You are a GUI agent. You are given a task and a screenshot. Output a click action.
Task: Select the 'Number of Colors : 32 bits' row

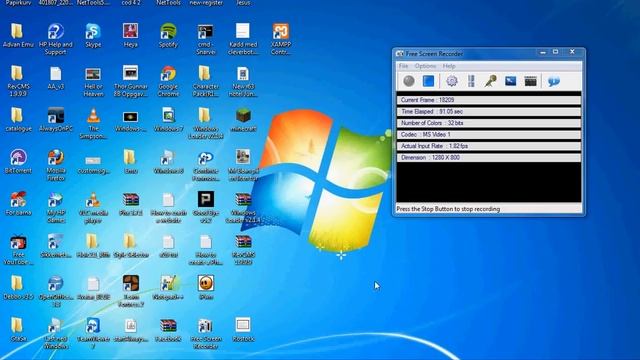489,123
